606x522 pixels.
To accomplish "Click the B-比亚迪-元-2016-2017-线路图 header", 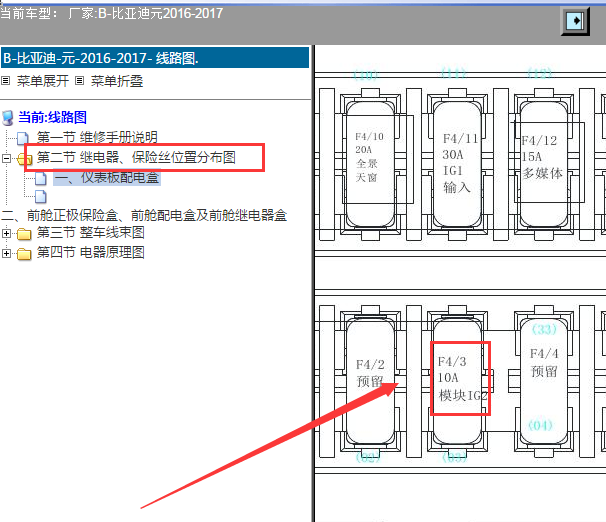I will (155, 58).
